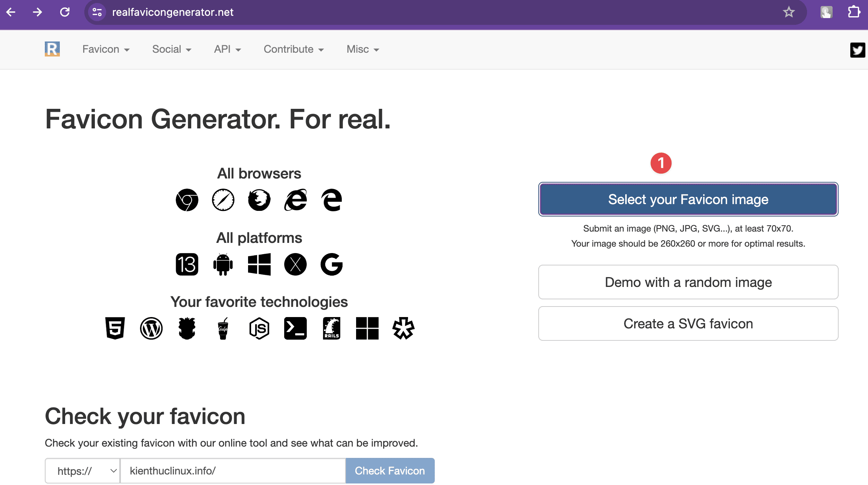
Task: Click the RealFaviconGenerator R logo
Action: [x=52, y=49]
